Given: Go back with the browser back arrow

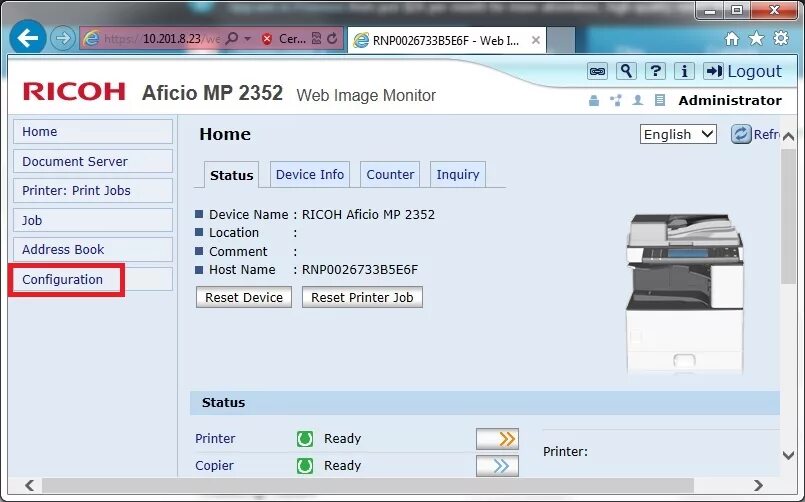Looking at the screenshot, I should [28, 37].
